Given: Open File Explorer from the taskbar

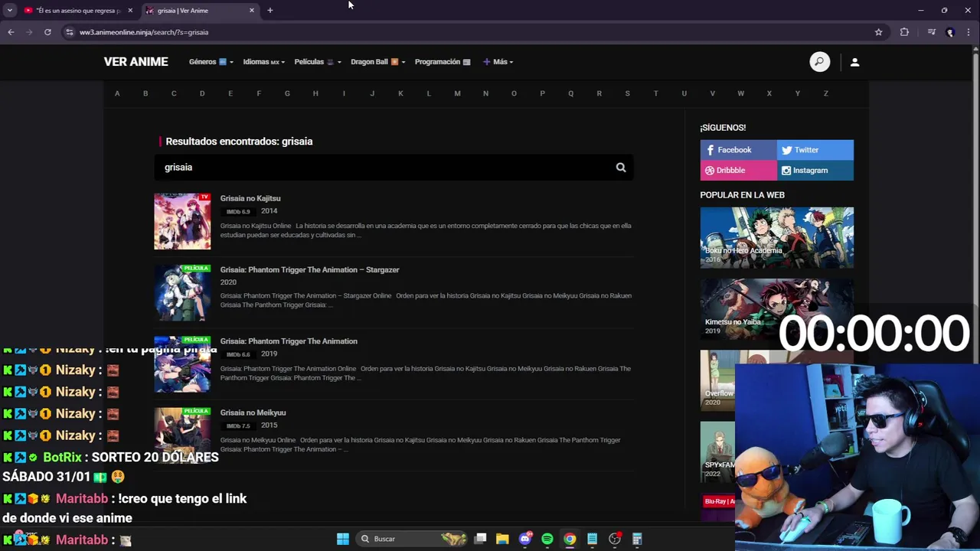Looking at the screenshot, I should tap(502, 539).
